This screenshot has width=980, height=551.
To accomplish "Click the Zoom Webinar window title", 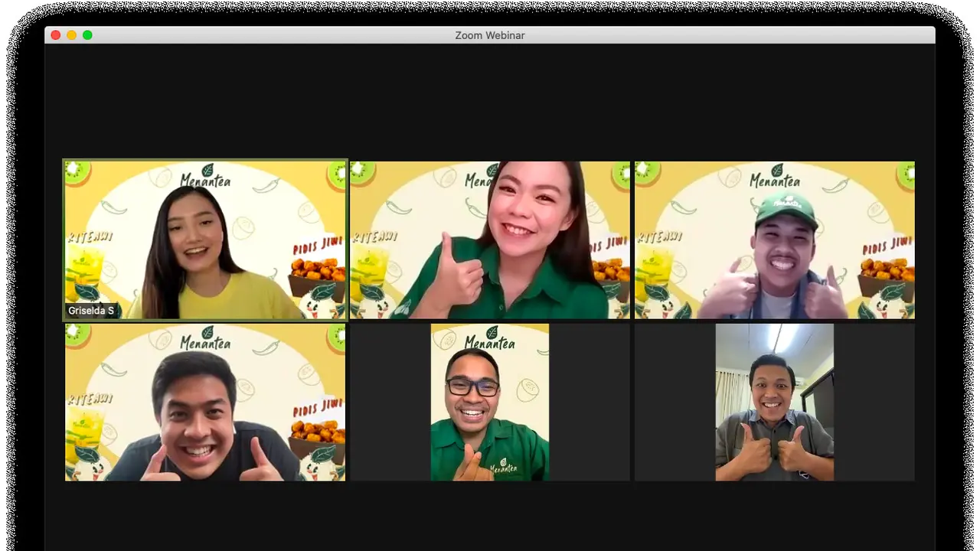I will [490, 35].
